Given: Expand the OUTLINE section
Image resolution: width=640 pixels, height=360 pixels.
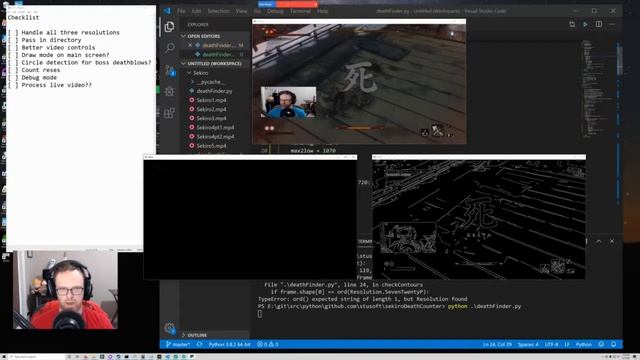Looking at the screenshot, I should tap(194, 335).
